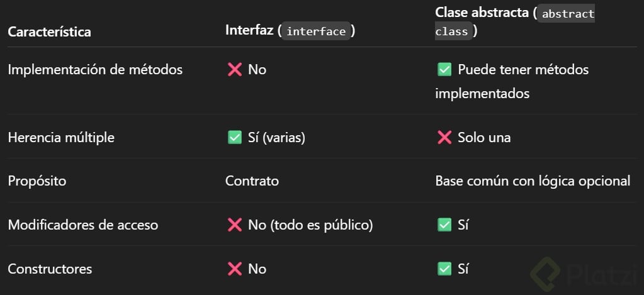Click the red X in Implementación de métodos row
The width and height of the screenshot is (644, 295).
click(x=235, y=70)
